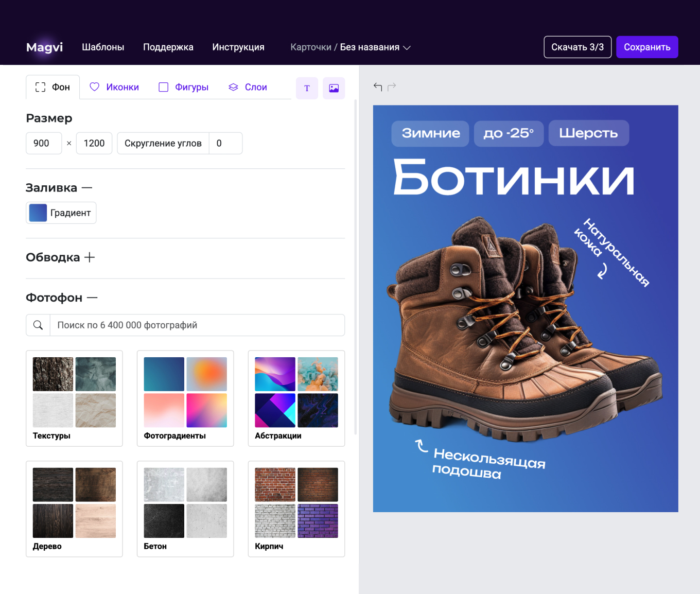Image resolution: width=700 pixels, height=594 pixels.
Task: Expand the Обводка section
Action: coord(90,257)
